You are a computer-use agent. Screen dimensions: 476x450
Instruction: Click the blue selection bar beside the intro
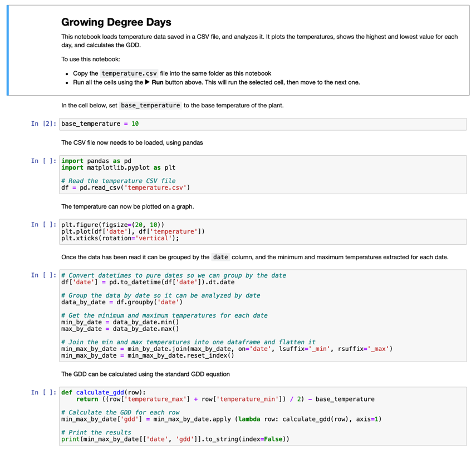point(7,50)
